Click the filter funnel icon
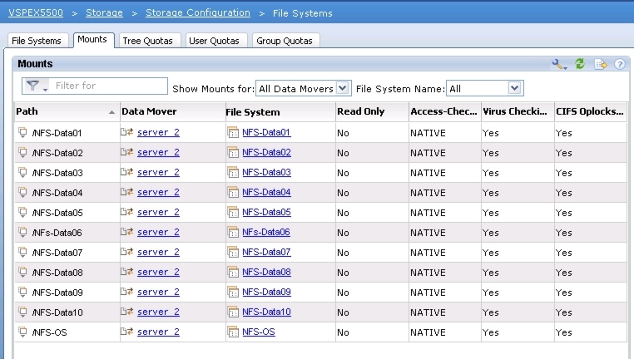This screenshot has width=634, height=364. [x=33, y=86]
